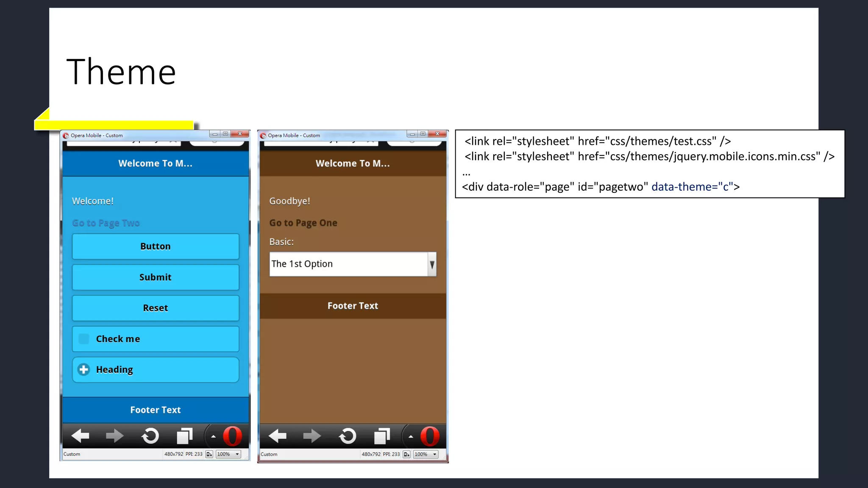The image size is (868, 488).
Task: Click back arrow in left emulator
Action: 80,435
